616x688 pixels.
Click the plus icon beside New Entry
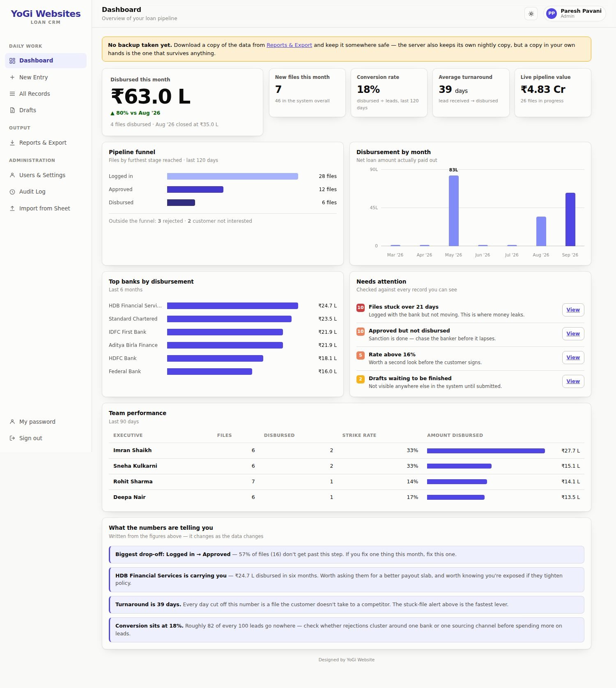[x=12, y=77]
